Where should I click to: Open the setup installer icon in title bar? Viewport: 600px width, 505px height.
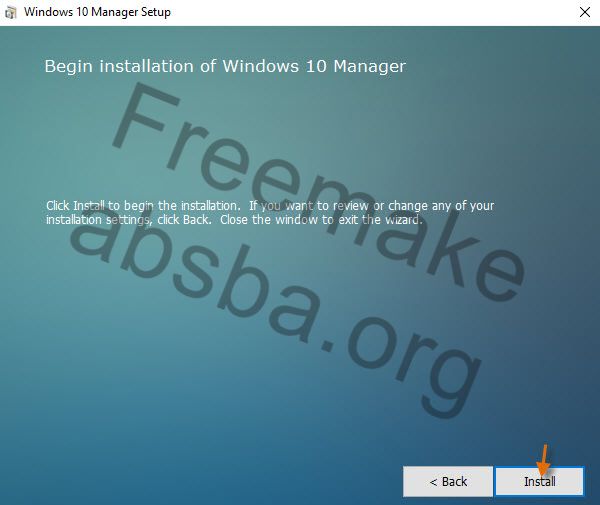pyautogui.click(x=11, y=13)
